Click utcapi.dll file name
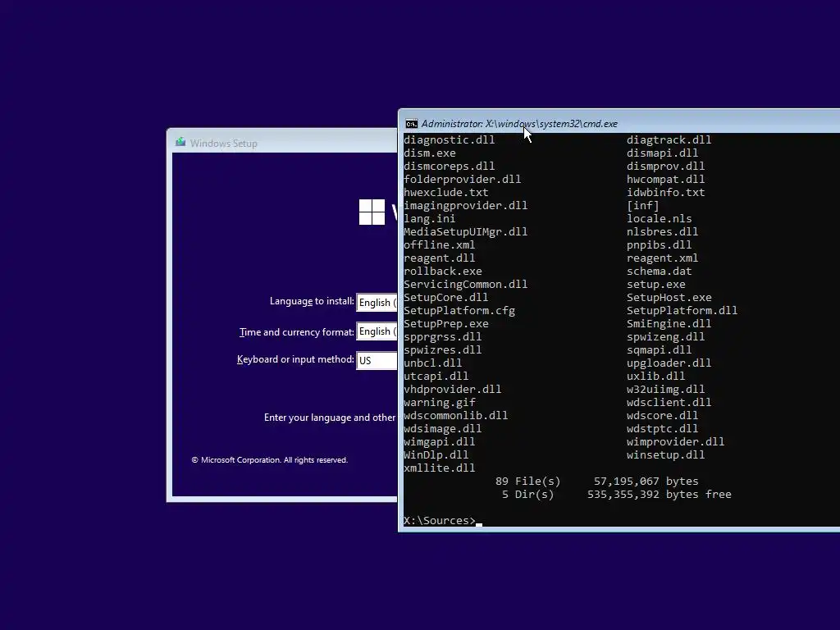Image resolution: width=840 pixels, height=630 pixels. pyautogui.click(x=436, y=376)
